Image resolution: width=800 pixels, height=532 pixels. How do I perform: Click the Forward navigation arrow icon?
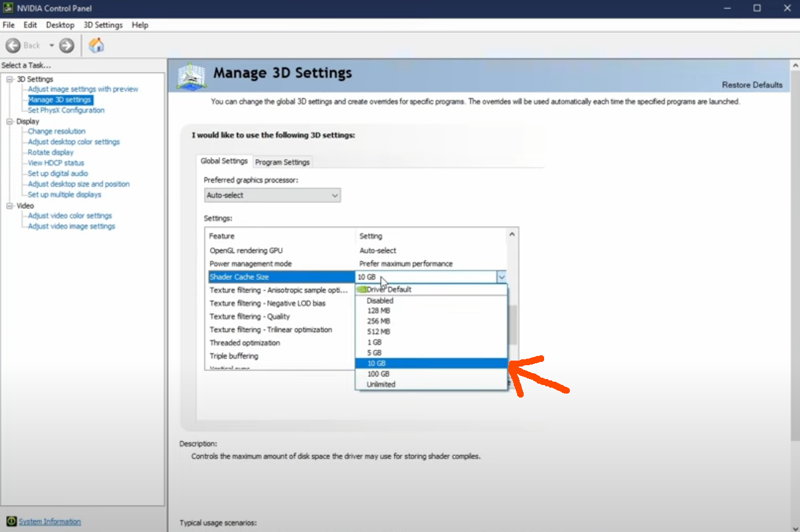67,45
